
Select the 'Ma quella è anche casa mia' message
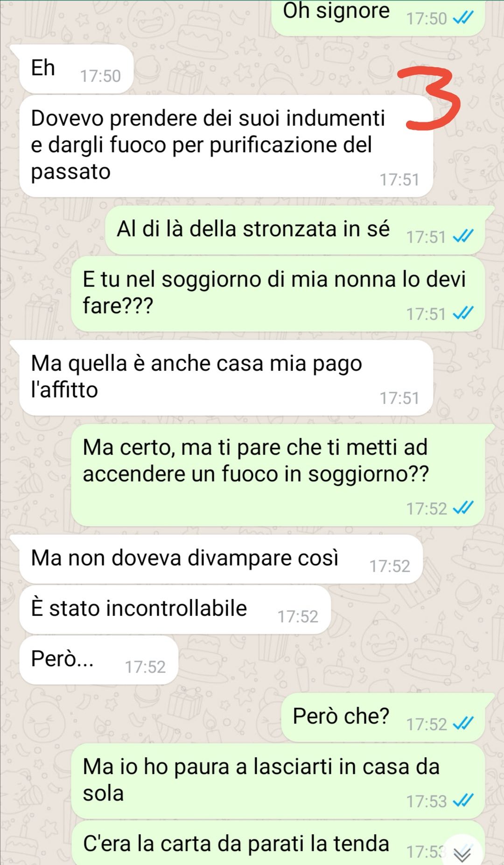click(226, 377)
